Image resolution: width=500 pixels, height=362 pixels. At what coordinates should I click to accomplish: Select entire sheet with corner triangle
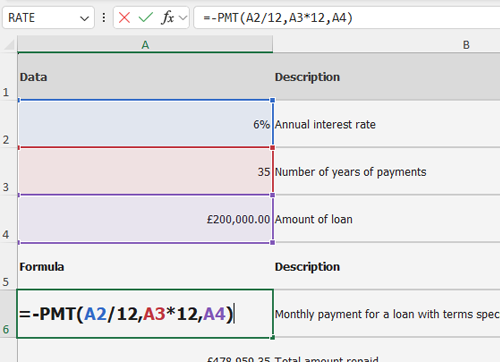pyautogui.click(x=9, y=45)
